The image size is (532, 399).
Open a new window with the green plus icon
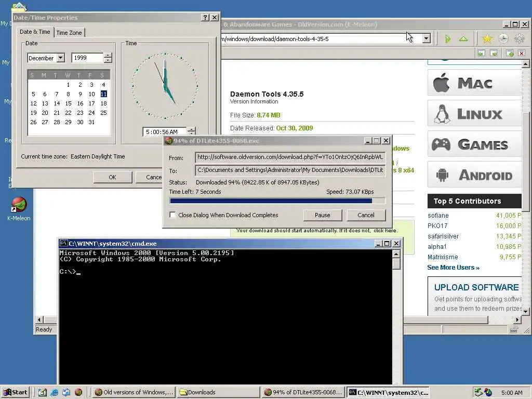pyautogui.click(x=510, y=53)
